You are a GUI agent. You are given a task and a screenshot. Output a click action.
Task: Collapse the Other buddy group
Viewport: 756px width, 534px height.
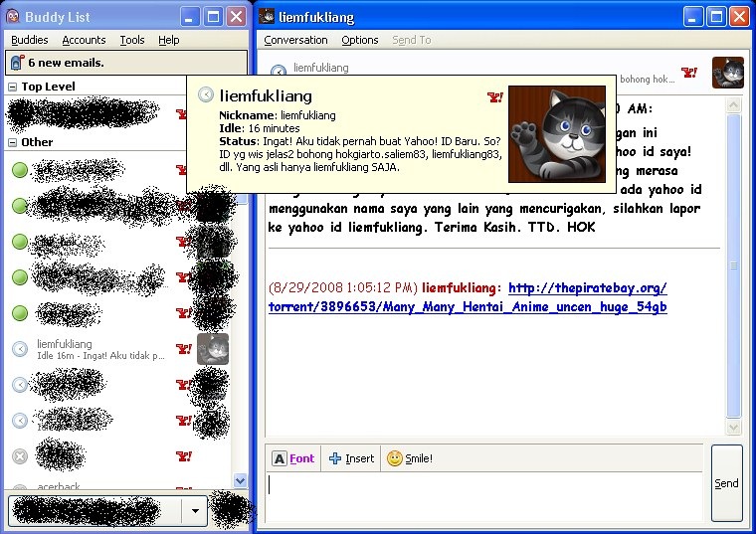coord(13,142)
